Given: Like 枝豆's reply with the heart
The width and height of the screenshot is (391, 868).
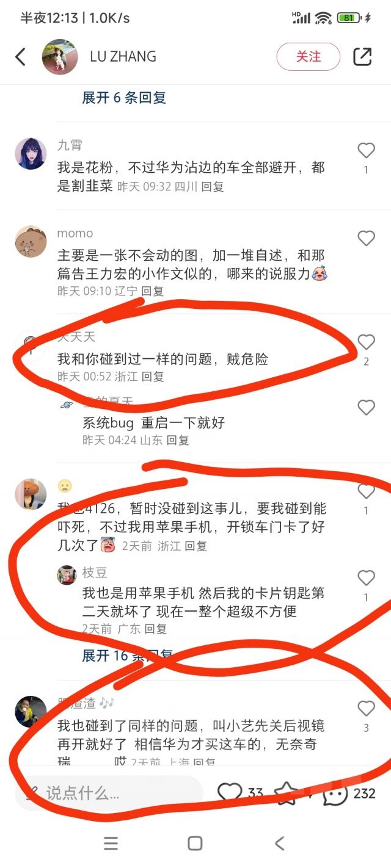Looking at the screenshot, I should [x=366, y=577].
